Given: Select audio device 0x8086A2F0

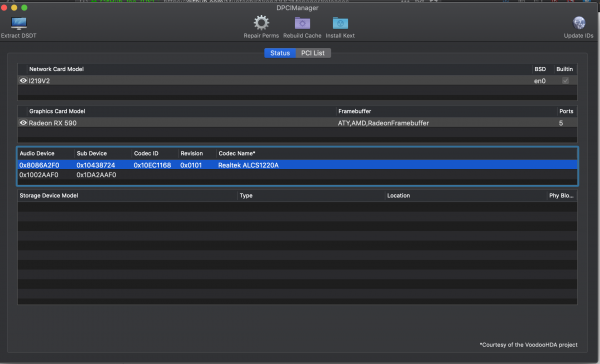Looking at the screenshot, I should 39,165.
